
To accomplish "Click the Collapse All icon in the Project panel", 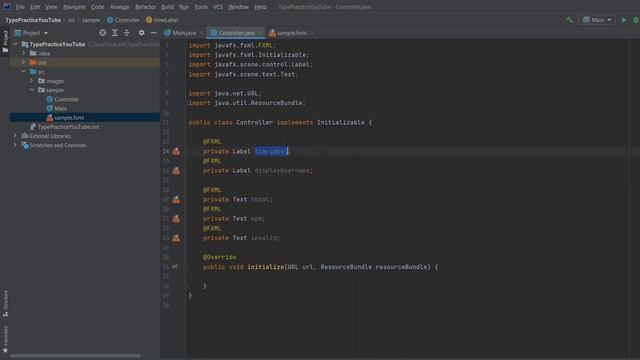I will (127, 33).
